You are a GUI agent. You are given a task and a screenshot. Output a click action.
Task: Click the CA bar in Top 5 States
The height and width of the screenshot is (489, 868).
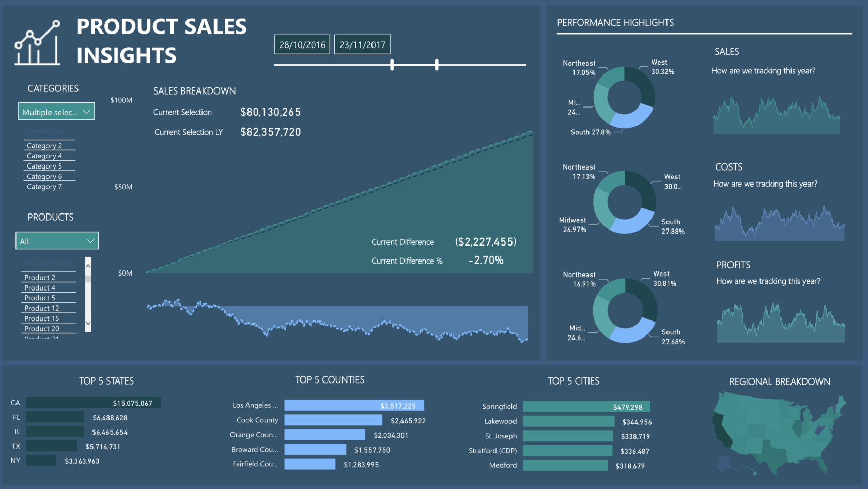[x=94, y=403]
